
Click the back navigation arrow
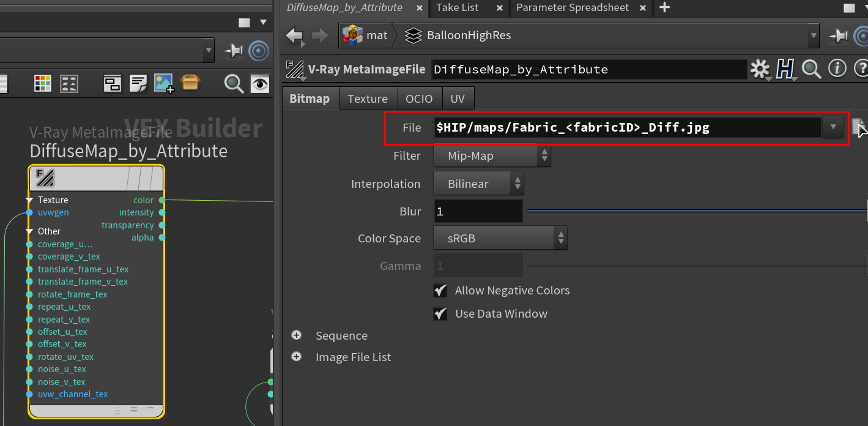click(x=295, y=35)
